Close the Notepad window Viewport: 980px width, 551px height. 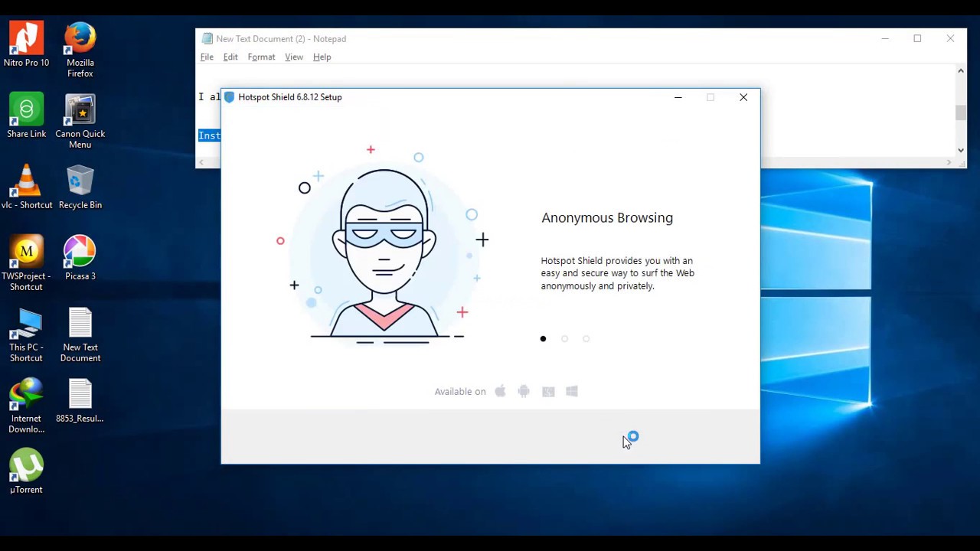click(950, 39)
